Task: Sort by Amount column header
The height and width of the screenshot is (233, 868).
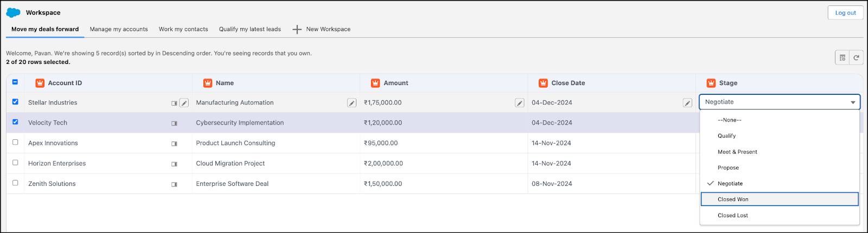Action: [396, 83]
